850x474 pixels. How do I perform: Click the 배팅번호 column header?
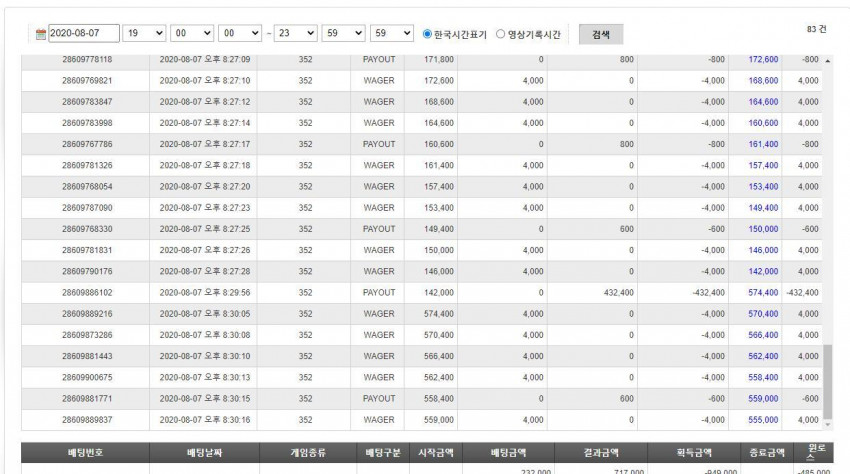point(85,452)
